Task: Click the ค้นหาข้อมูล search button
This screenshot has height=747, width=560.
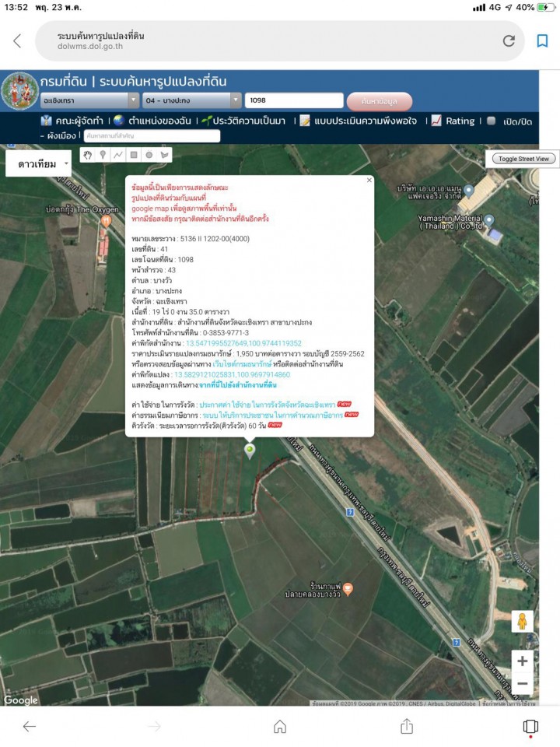Action: 380,101
